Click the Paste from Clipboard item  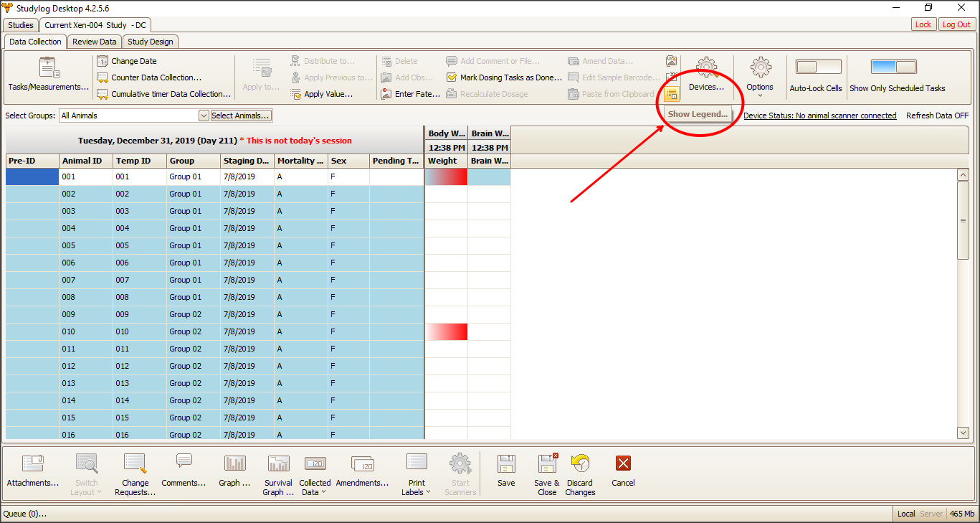click(x=611, y=94)
